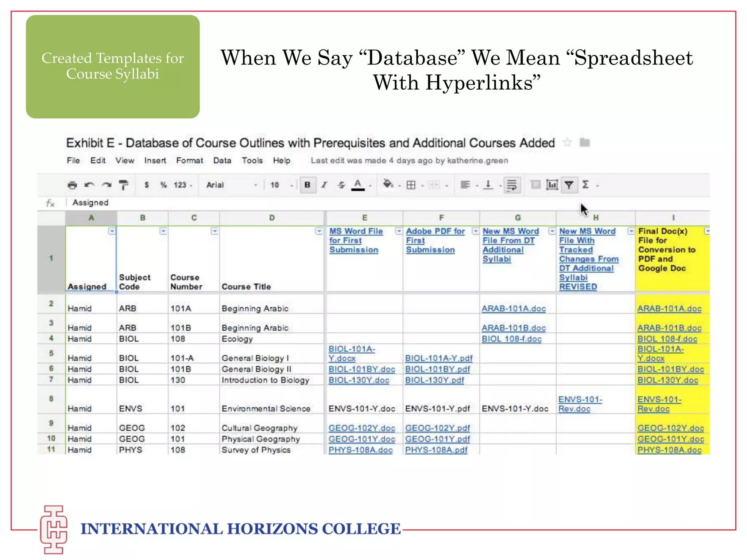
Task: Open ENVS-101-Rev.doc link in column H
Action: pyautogui.click(x=580, y=404)
